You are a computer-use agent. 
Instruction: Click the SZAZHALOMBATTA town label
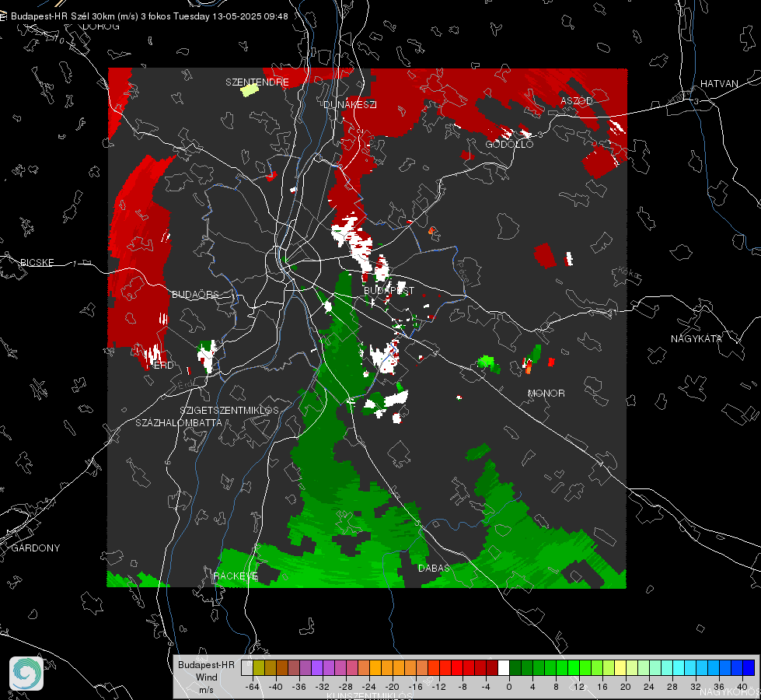(x=179, y=422)
